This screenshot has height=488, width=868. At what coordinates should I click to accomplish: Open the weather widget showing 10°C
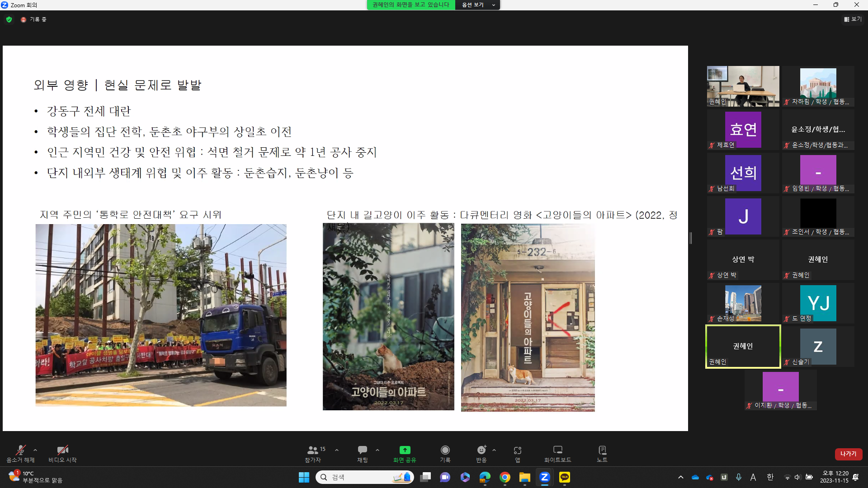[35, 477]
